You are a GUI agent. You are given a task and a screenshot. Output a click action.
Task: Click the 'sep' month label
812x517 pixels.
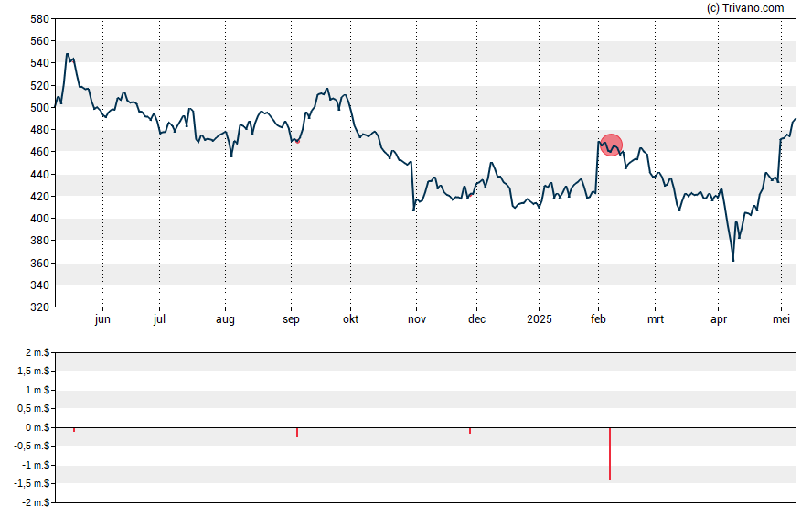(291, 319)
